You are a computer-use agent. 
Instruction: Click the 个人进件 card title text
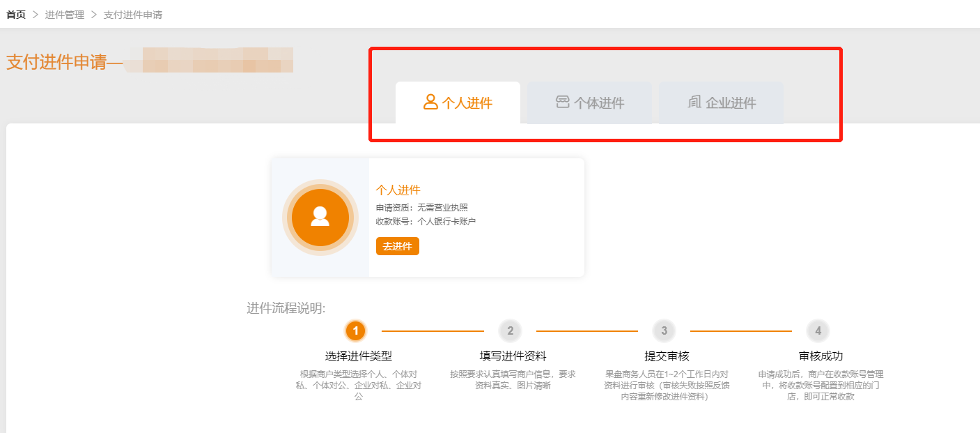(x=398, y=190)
